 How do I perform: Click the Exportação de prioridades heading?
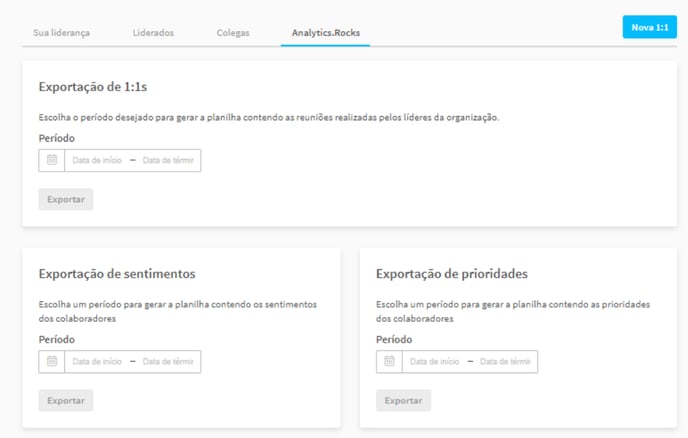pyautogui.click(x=451, y=273)
